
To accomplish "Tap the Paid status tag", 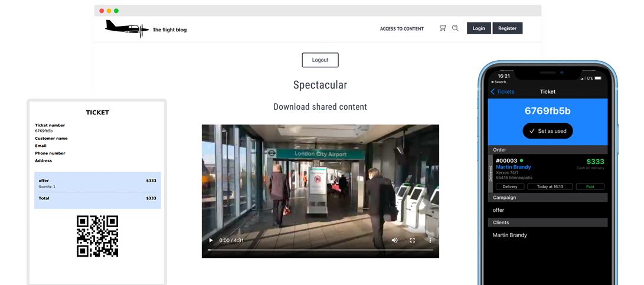I will [x=590, y=186].
